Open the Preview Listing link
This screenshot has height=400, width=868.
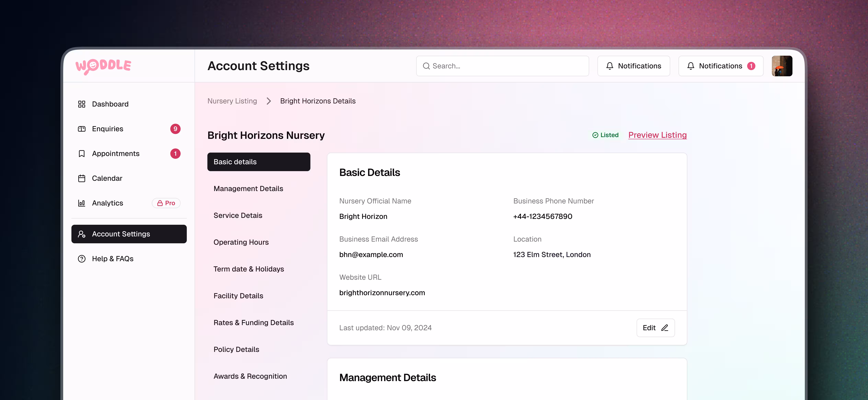[x=657, y=135]
